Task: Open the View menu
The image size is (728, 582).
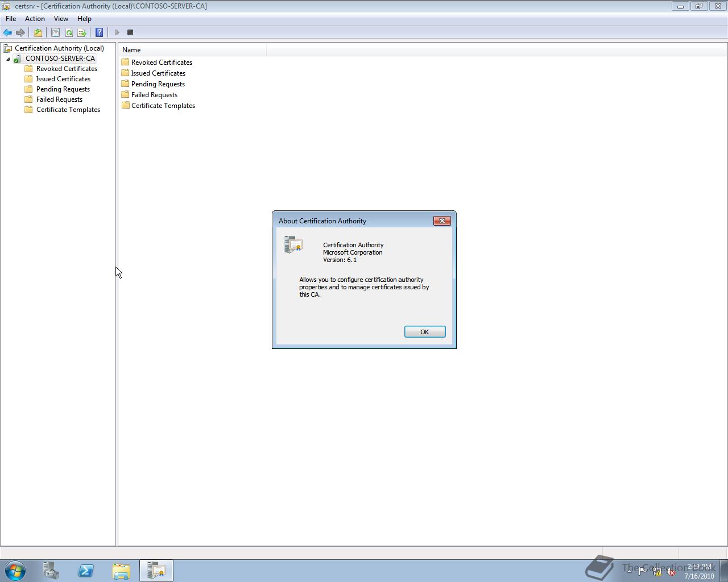Action: coord(61,19)
